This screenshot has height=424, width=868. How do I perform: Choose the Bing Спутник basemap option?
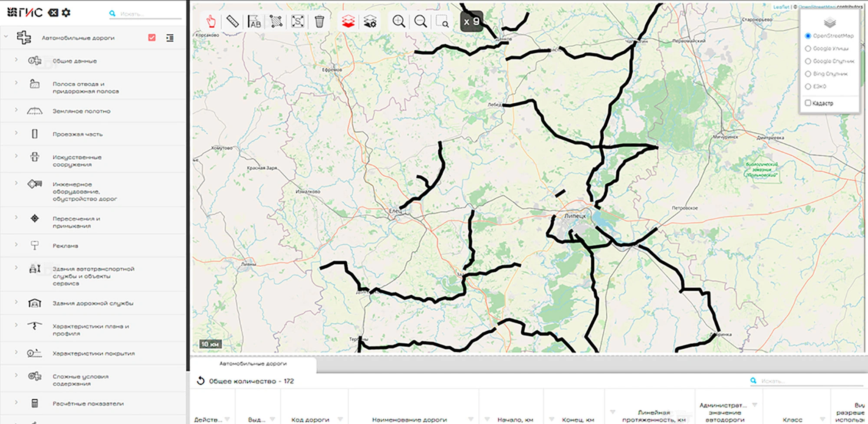(808, 74)
